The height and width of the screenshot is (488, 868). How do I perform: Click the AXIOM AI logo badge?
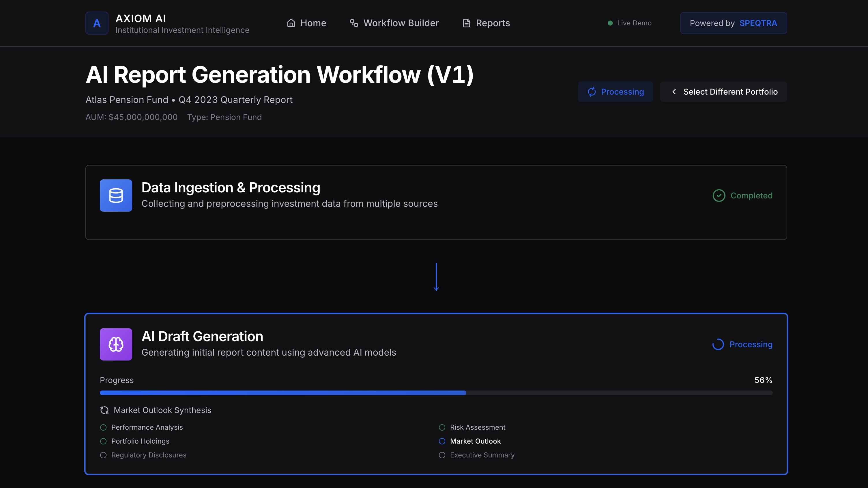97,23
